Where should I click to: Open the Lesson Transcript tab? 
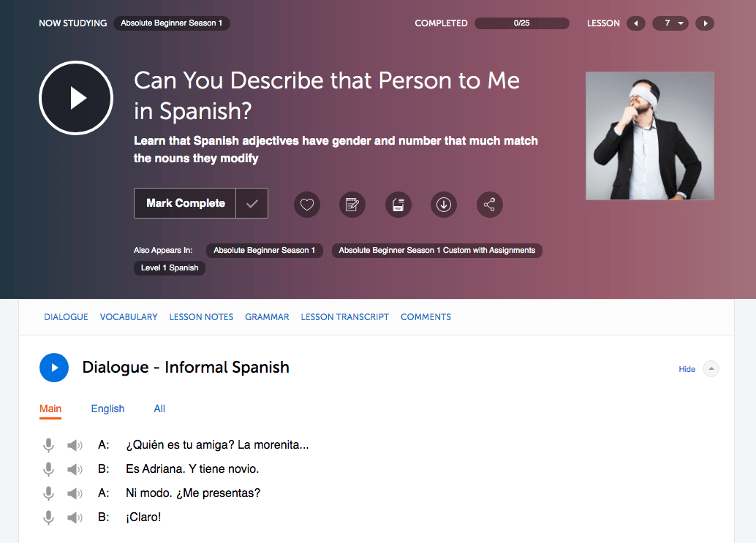click(345, 317)
